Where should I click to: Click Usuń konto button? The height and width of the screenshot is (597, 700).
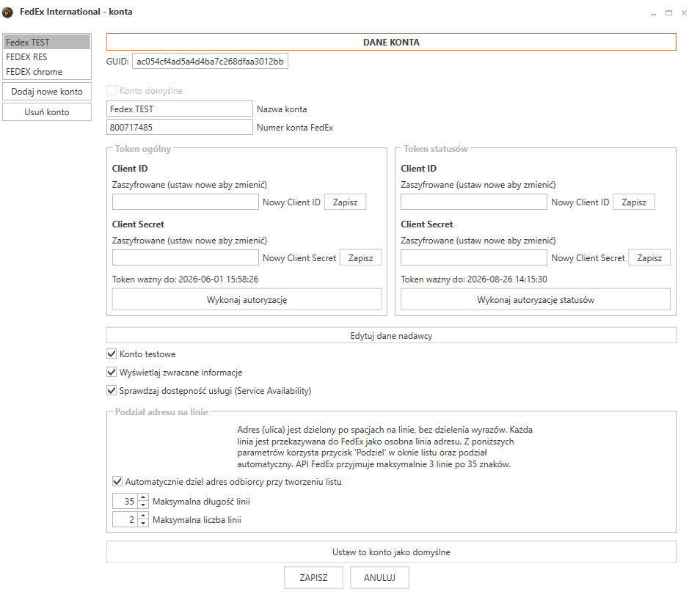coord(47,112)
